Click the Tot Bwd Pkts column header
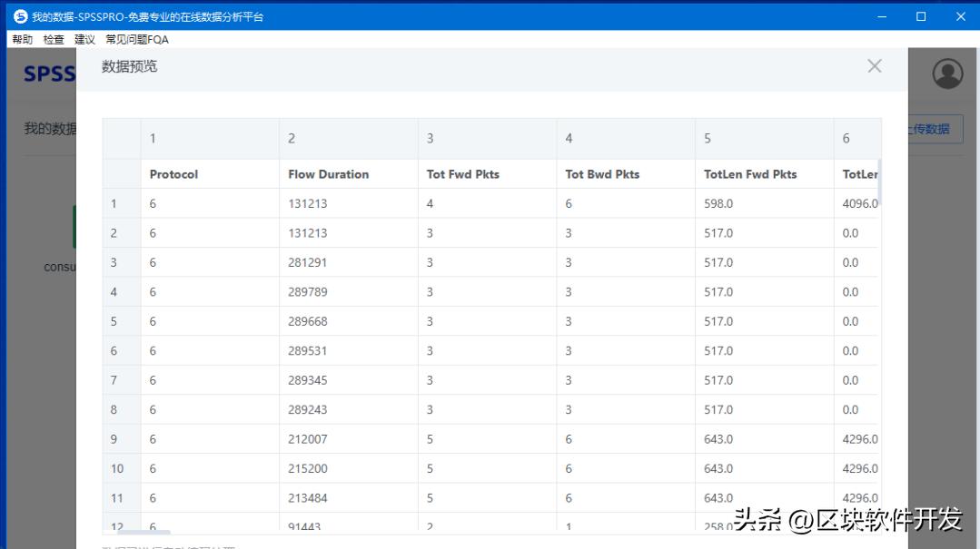This screenshot has height=549, width=980. coord(602,174)
